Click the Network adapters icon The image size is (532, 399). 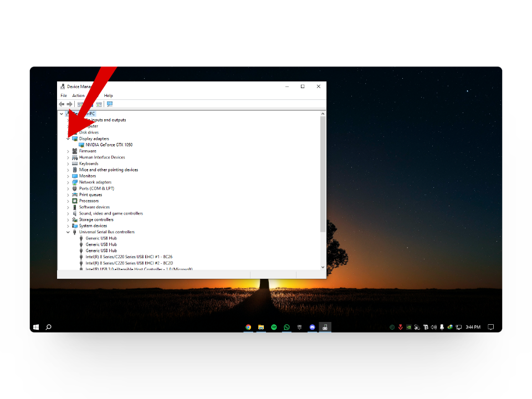click(75, 182)
